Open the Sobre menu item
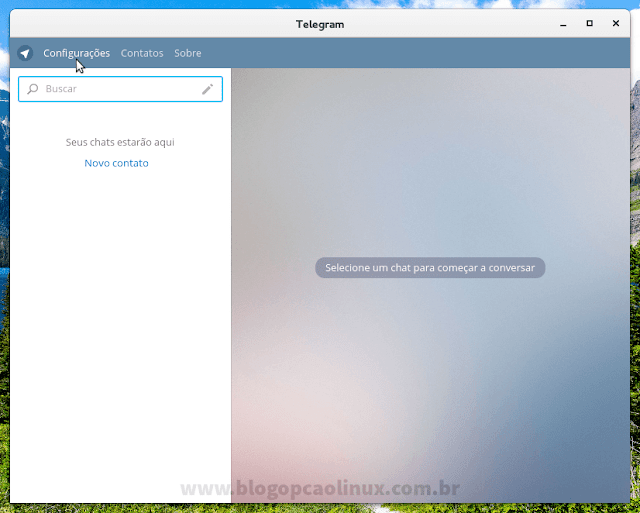Screen dimensions: 640x513 [x=188, y=53]
